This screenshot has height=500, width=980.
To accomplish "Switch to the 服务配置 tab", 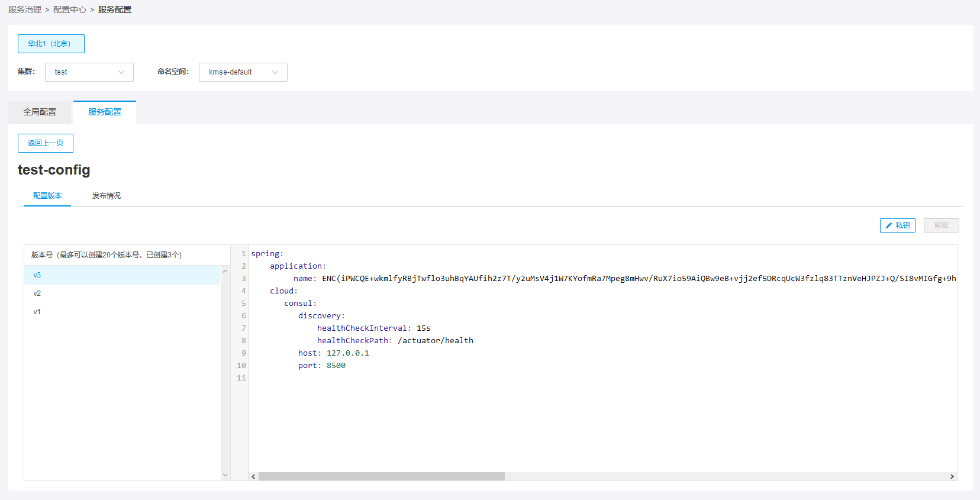I will [x=105, y=112].
